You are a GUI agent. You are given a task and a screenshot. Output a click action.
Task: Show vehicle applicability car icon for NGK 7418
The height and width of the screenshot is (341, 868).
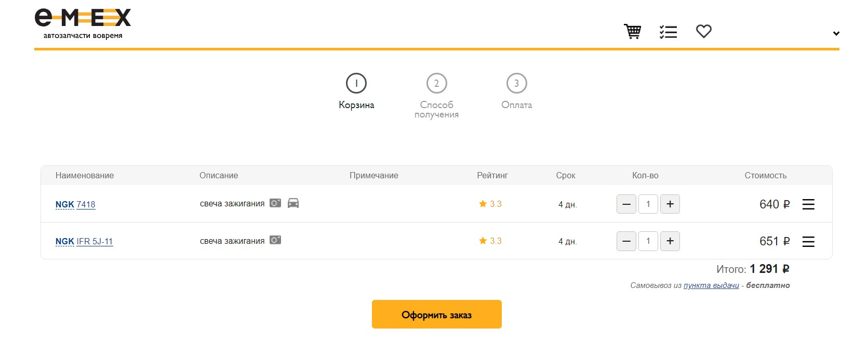coord(293,203)
